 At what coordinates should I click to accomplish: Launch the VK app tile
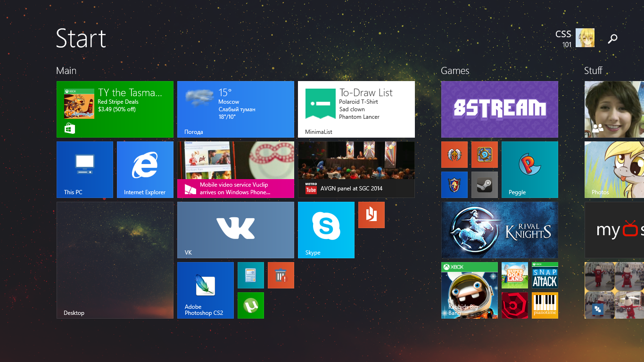click(236, 230)
